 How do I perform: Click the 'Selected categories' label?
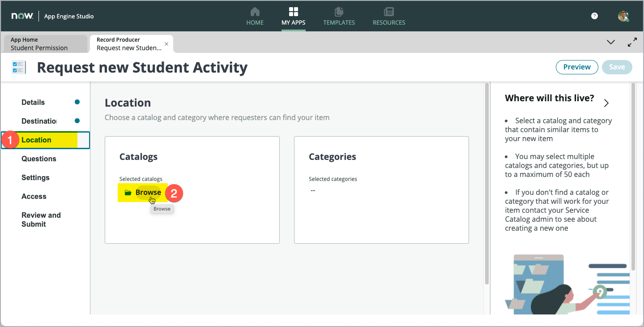[x=333, y=179]
